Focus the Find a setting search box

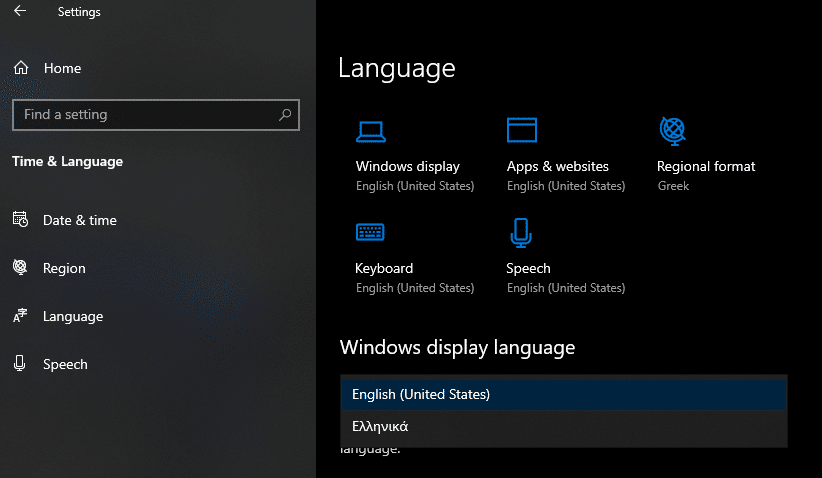pos(156,115)
